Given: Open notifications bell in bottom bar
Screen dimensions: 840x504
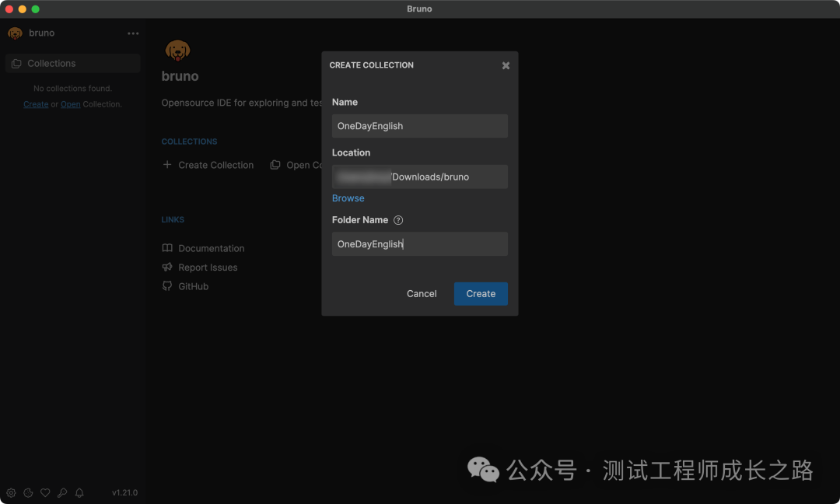Looking at the screenshot, I should coord(79,493).
